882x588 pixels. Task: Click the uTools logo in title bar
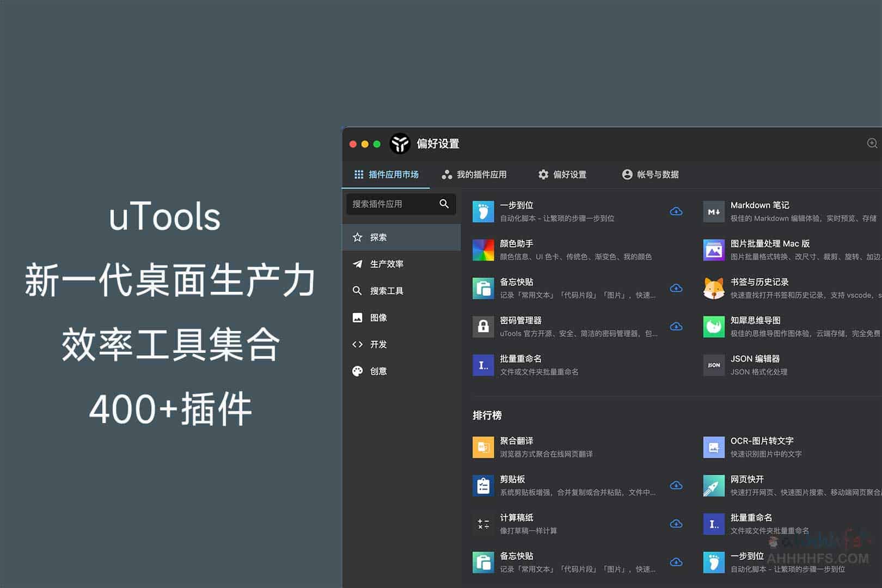(x=400, y=144)
